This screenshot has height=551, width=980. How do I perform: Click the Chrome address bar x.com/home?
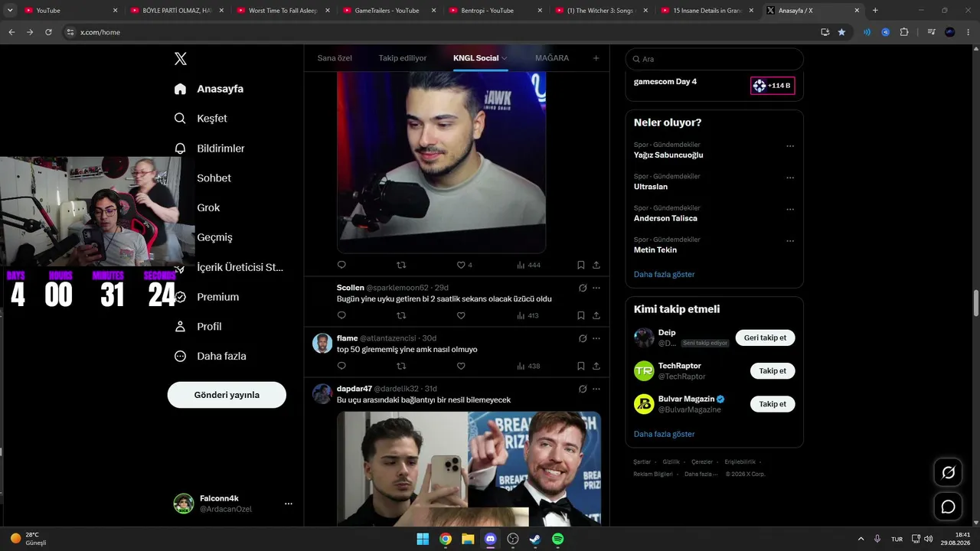[x=440, y=32]
